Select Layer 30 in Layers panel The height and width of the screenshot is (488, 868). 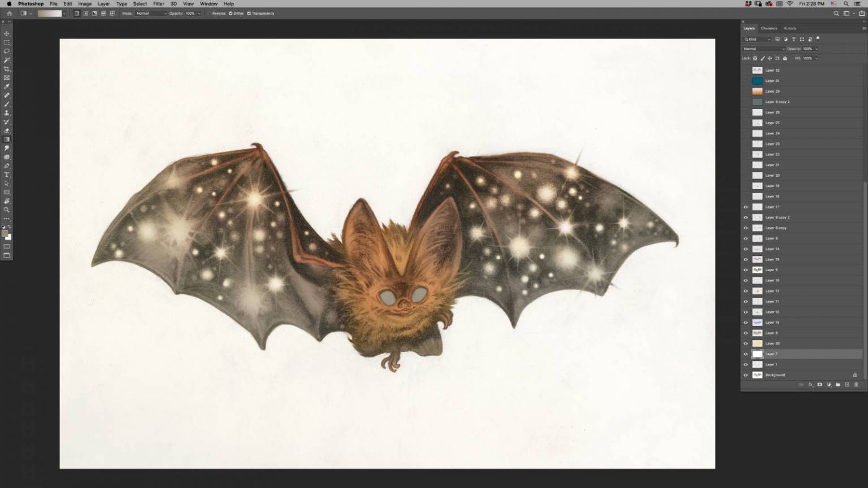click(x=772, y=343)
